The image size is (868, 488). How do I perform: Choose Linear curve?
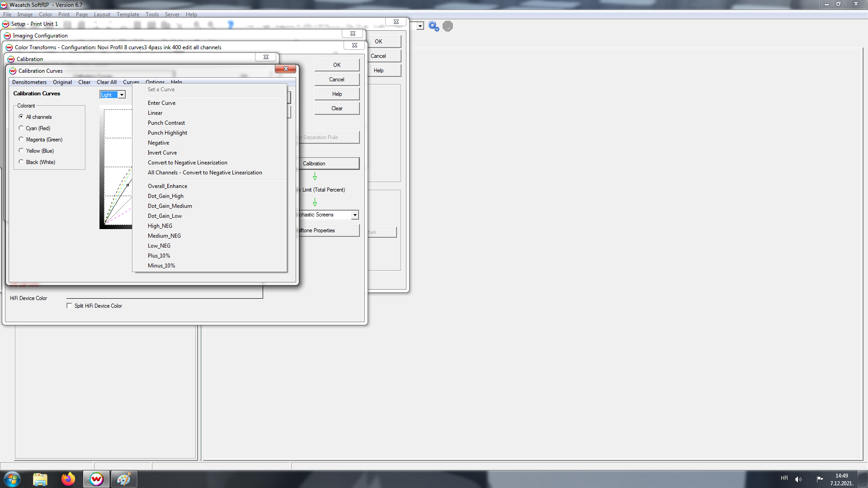pos(210,113)
